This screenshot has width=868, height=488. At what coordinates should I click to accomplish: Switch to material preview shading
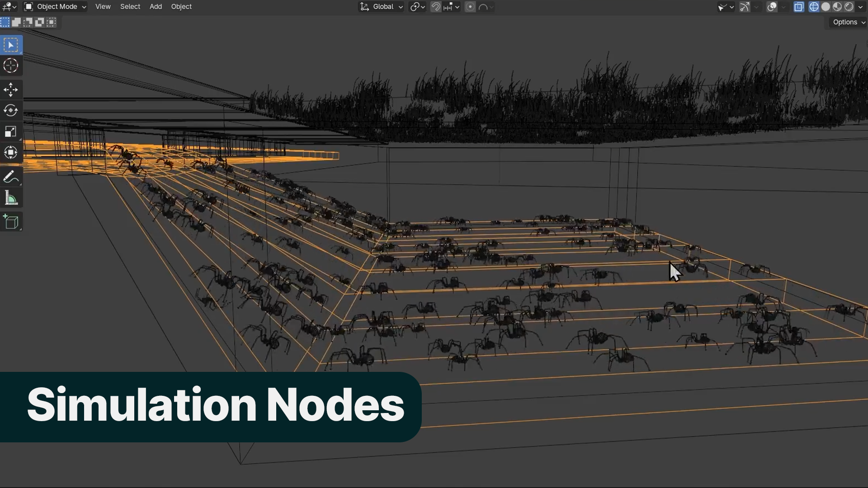point(837,7)
